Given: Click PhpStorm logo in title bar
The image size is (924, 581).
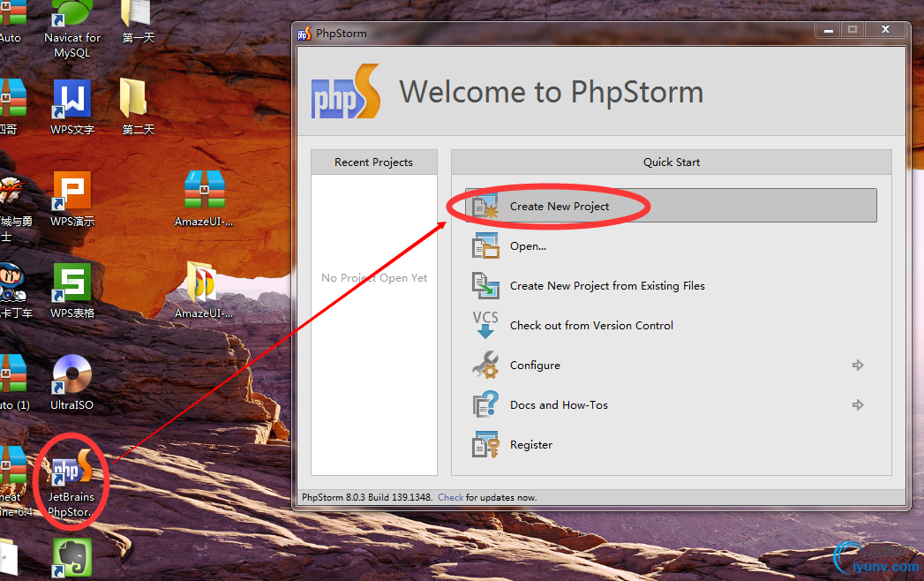Looking at the screenshot, I should [x=304, y=34].
